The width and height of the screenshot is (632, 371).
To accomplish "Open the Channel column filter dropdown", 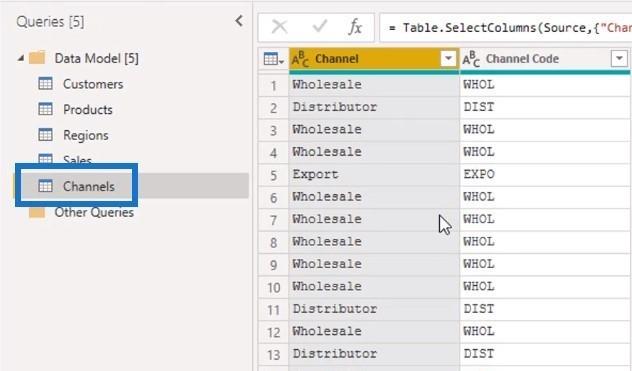I will click(x=448, y=59).
